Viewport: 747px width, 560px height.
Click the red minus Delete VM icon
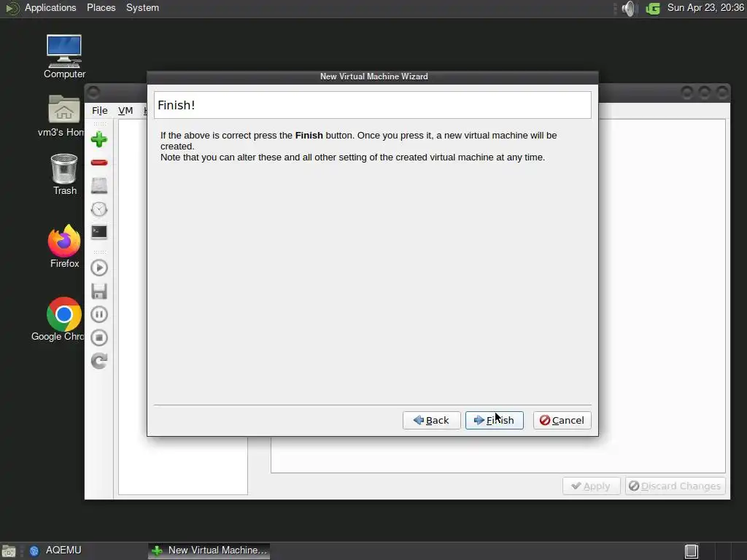click(99, 163)
